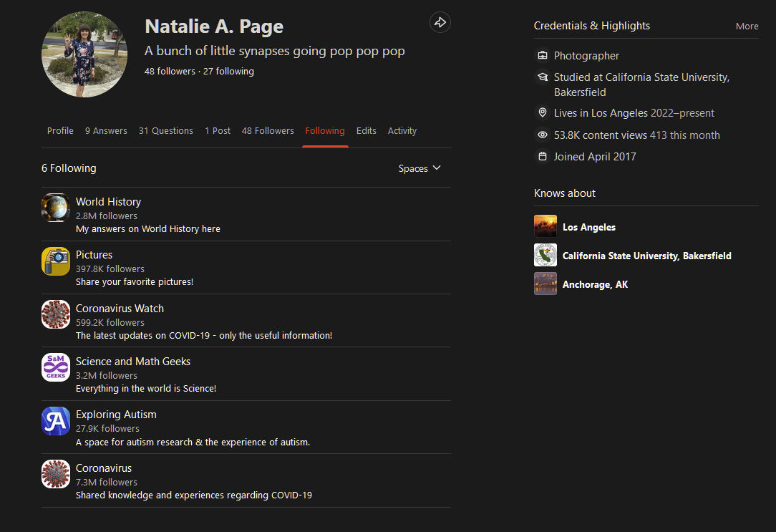Screen dimensions: 776x532
Task: Go to the 48 Followers tab
Action: pyautogui.click(x=268, y=131)
